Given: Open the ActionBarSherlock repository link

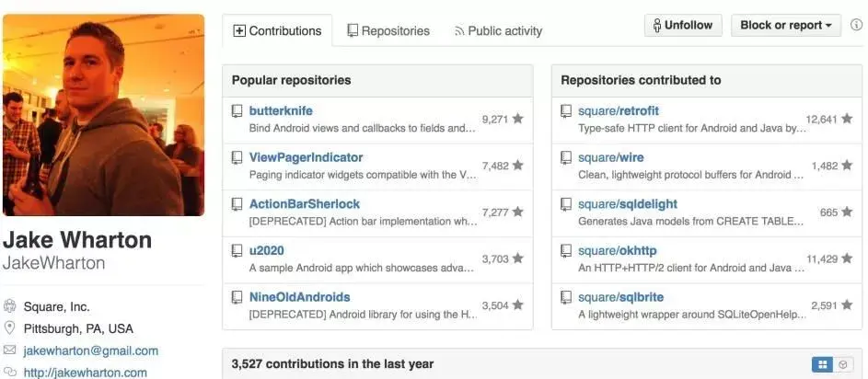Looking at the screenshot, I should tap(305, 204).
